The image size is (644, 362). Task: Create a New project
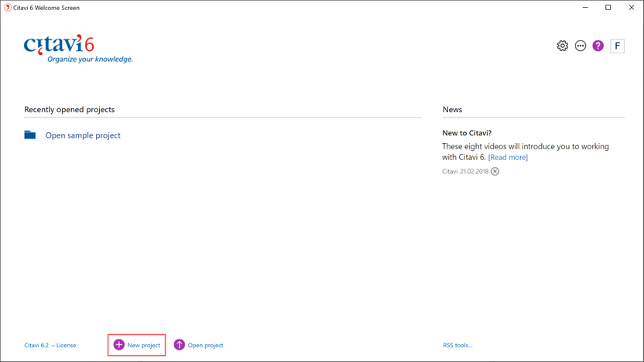tap(137, 345)
